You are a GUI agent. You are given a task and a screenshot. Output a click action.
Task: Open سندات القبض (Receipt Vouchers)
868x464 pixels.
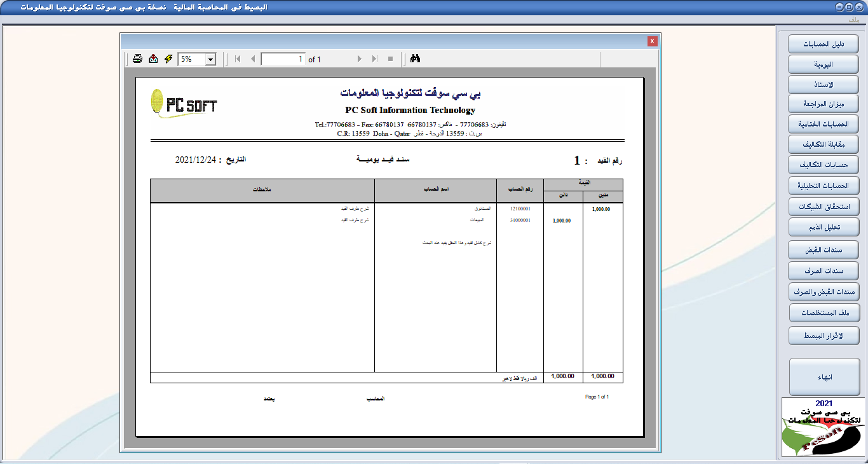tap(822, 250)
